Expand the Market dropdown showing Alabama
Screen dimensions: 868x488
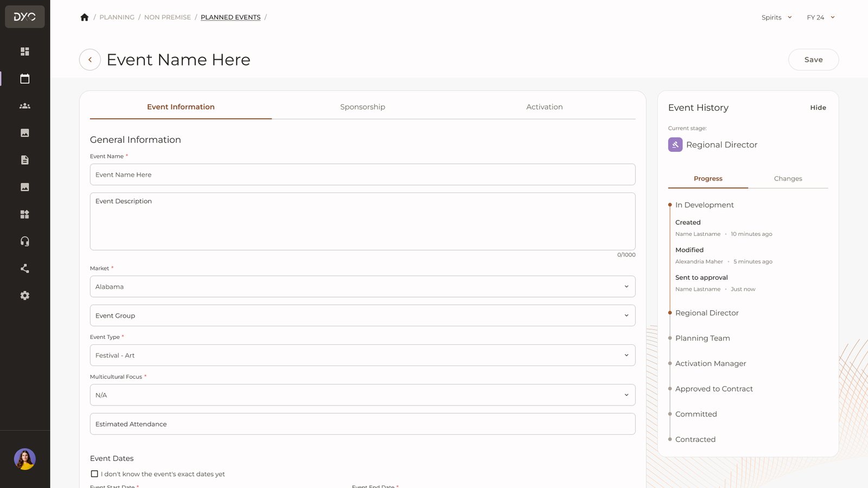pyautogui.click(x=362, y=286)
